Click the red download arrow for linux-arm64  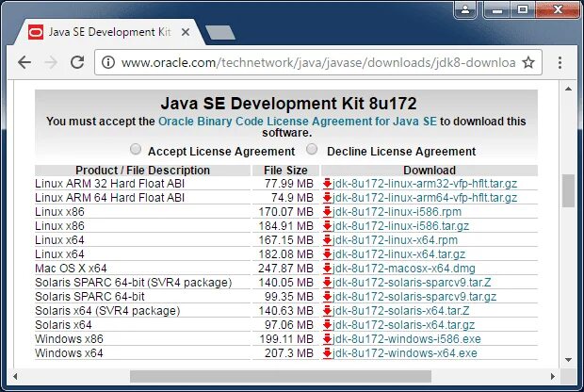coord(327,198)
